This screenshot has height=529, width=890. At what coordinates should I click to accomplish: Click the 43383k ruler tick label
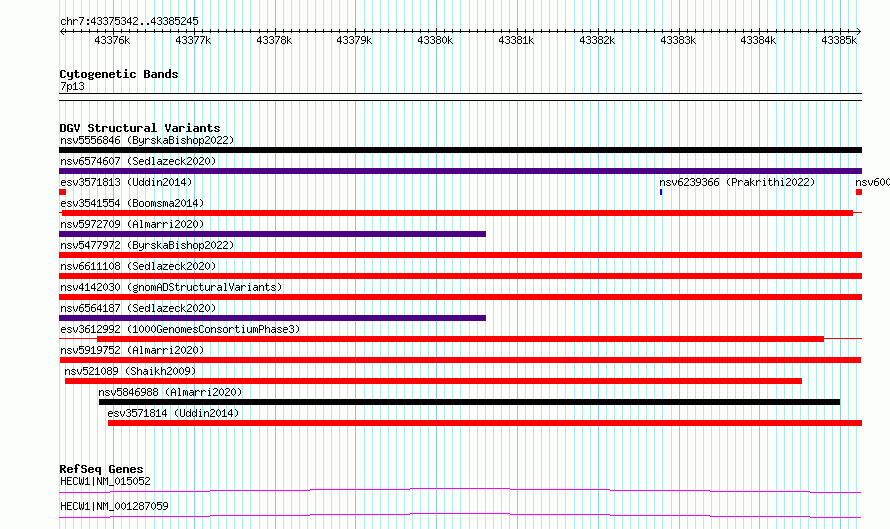678,41
